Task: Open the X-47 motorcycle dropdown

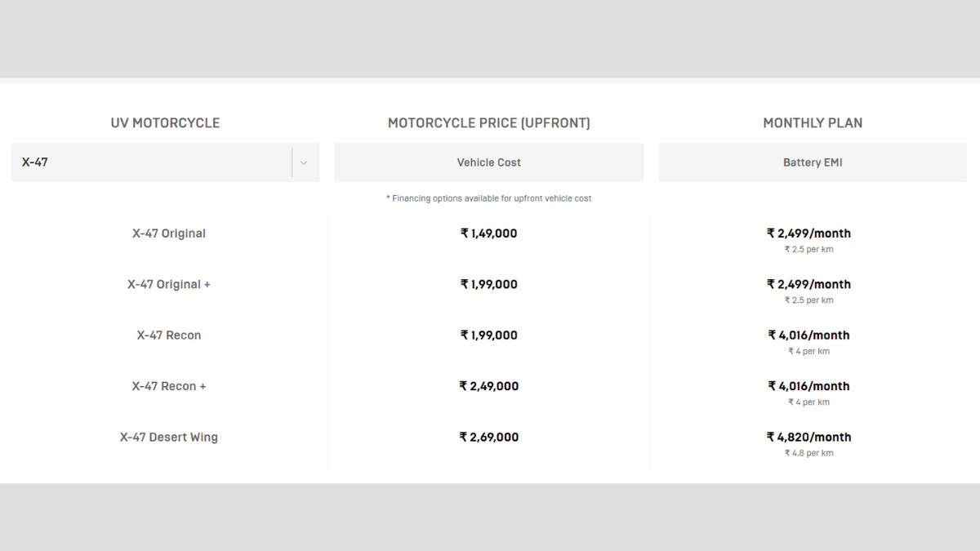Action: pyautogui.click(x=155, y=162)
